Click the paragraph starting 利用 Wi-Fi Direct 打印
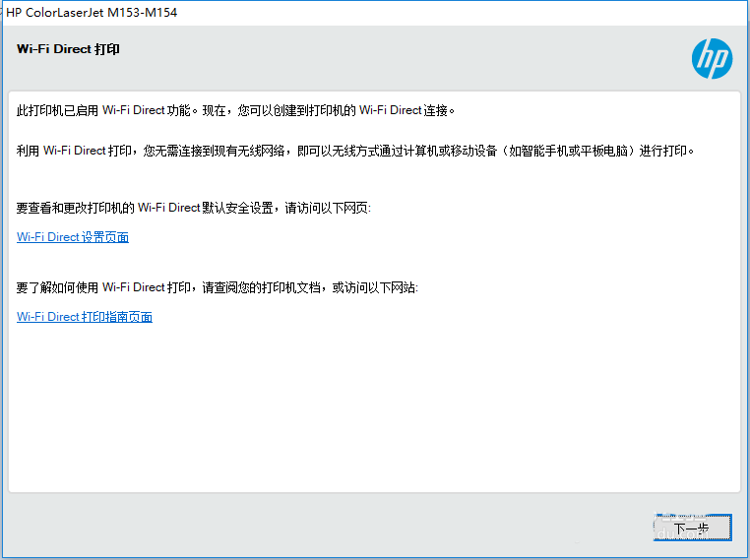 coord(355,151)
